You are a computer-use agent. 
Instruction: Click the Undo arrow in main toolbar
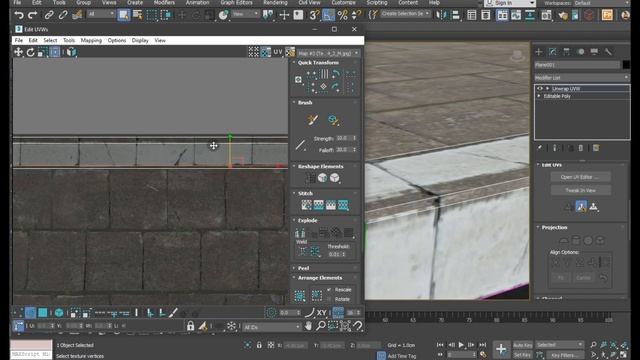click(x=19, y=15)
